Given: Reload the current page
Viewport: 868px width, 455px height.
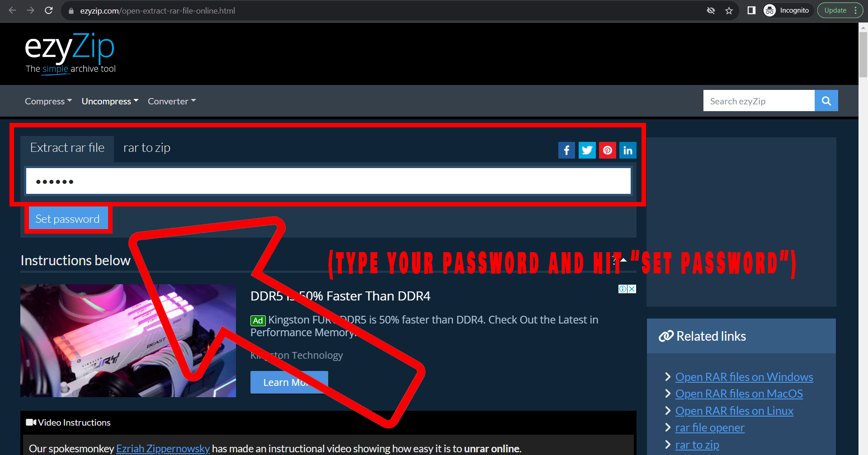Looking at the screenshot, I should click(49, 10).
